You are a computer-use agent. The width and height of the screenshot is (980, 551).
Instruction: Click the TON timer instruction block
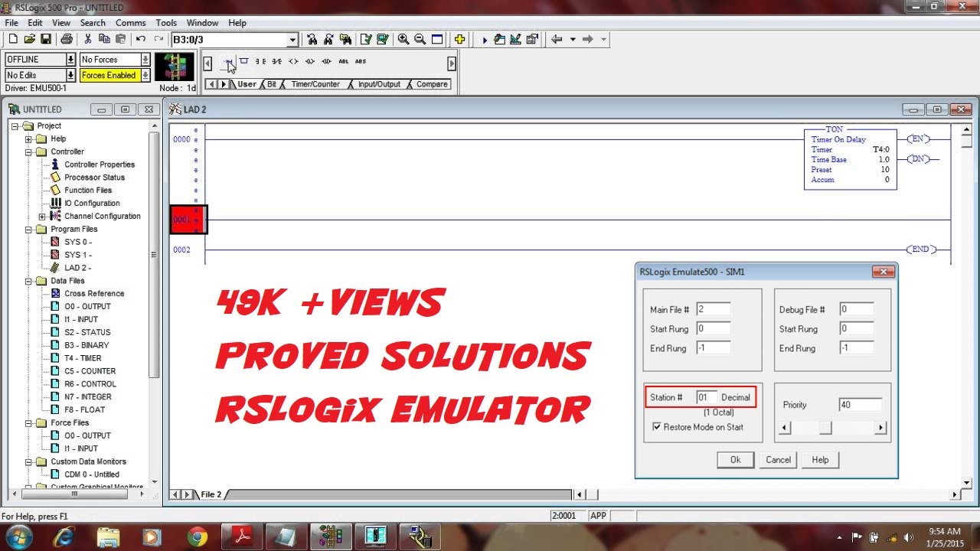tap(850, 159)
